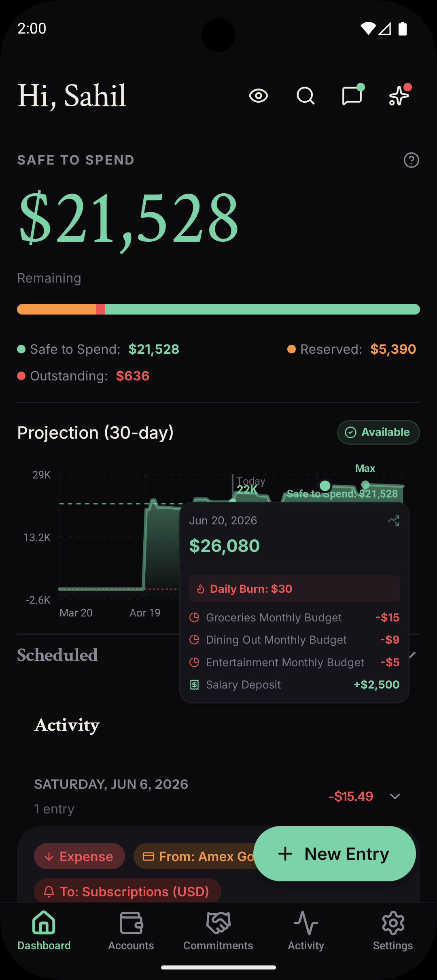The image size is (437, 980).
Task: Tap Salary Deposit receipt icon
Action: [x=194, y=684]
